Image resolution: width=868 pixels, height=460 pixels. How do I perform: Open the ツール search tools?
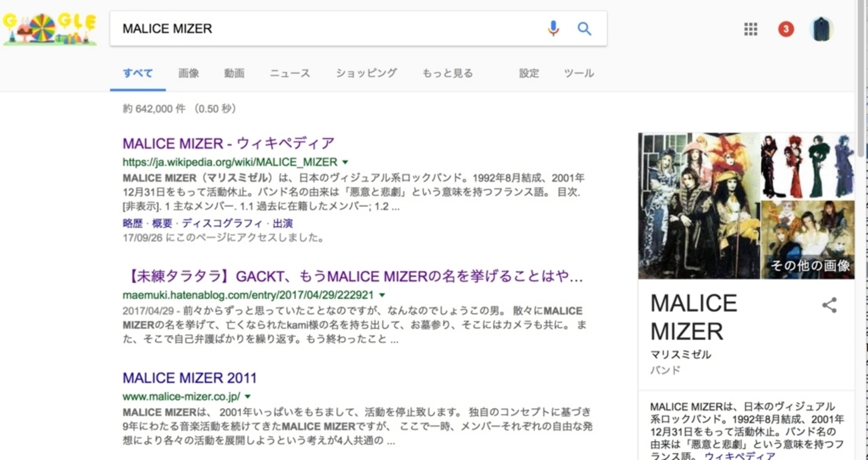(x=579, y=73)
